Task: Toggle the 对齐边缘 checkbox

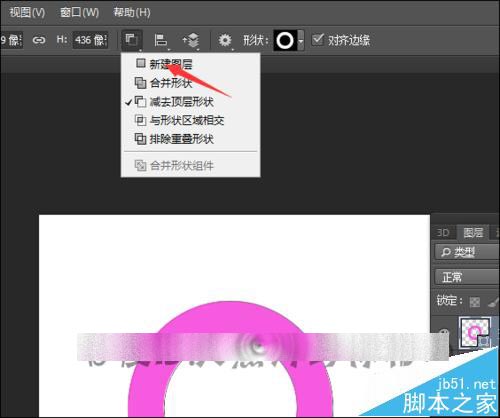Action: click(317, 40)
